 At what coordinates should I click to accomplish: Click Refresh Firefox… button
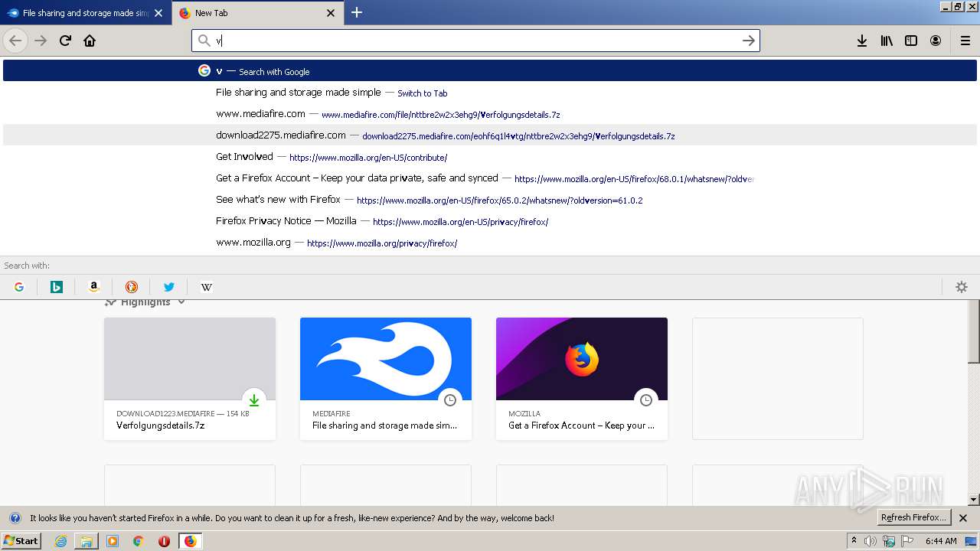coord(913,517)
